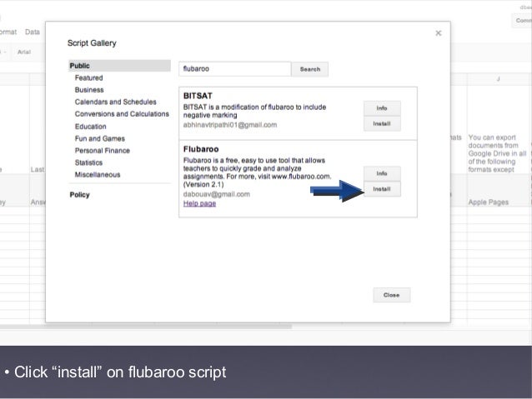Viewport: 532px width, 399px height.
Task: Click the Close button in dialog
Action: coord(392,295)
